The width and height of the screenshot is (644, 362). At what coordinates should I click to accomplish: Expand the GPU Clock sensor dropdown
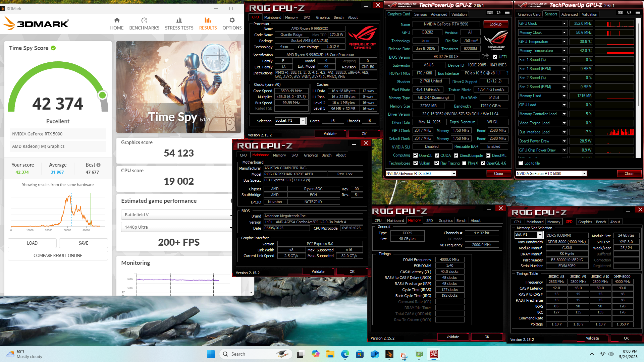[564, 23]
